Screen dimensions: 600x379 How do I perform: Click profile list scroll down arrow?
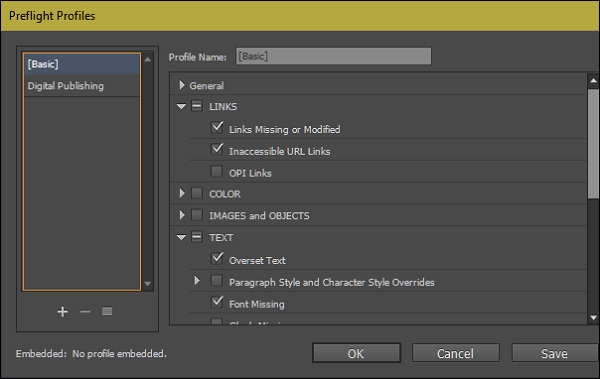click(x=148, y=284)
